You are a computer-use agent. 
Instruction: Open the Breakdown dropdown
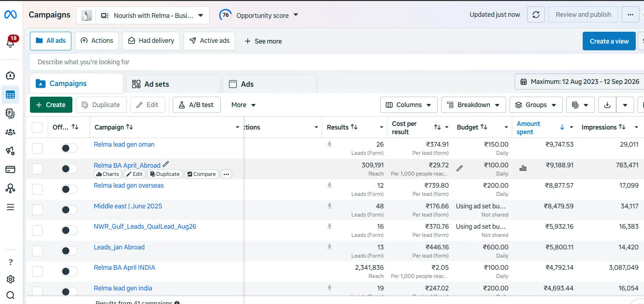click(x=473, y=105)
